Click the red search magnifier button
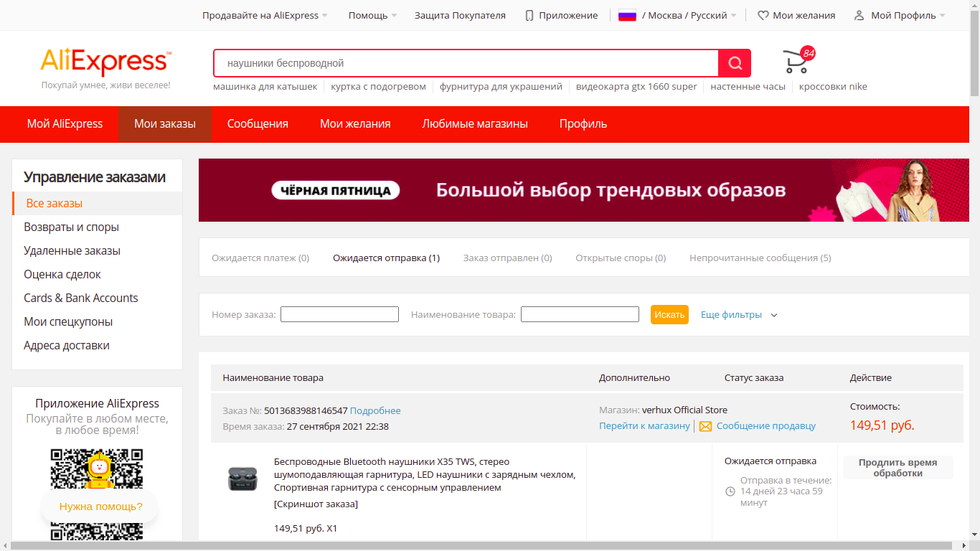 coord(735,63)
